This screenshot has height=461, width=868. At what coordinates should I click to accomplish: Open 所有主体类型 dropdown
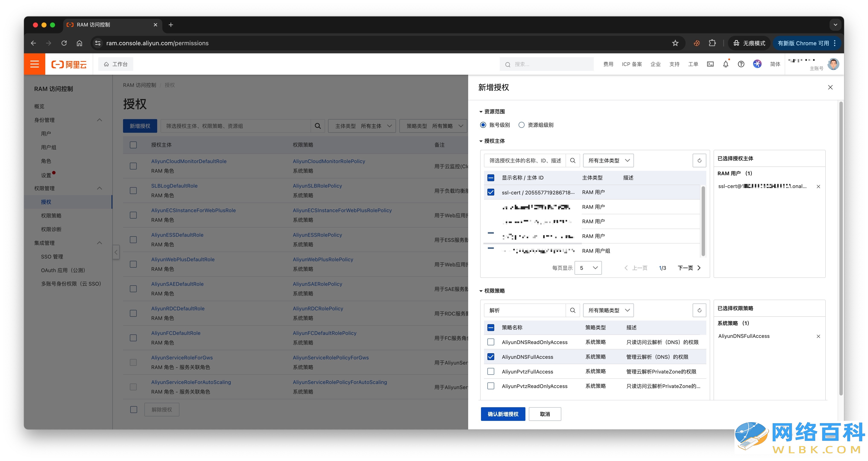click(608, 161)
